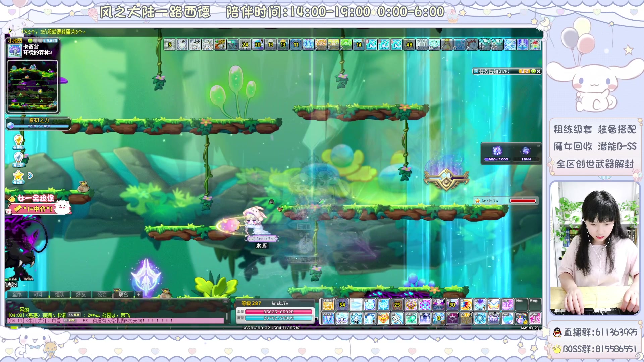Activate the C key golden cross skill

click(466, 318)
